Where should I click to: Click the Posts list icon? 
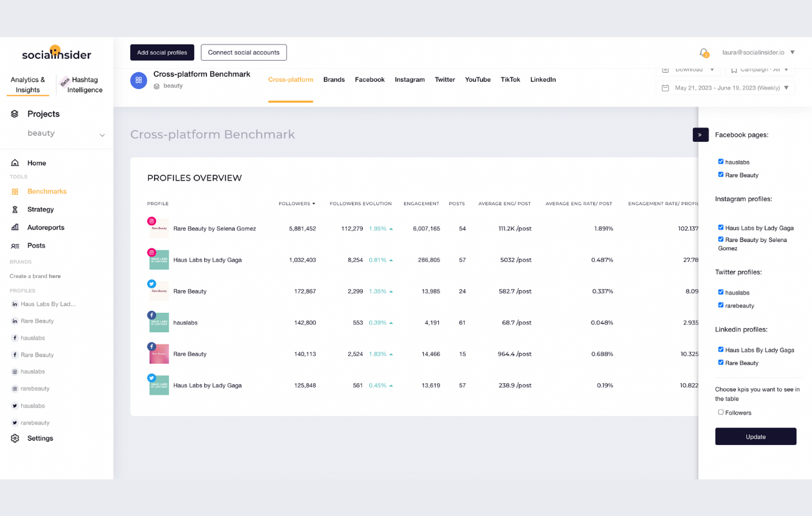pyautogui.click(x=15, y=246)
